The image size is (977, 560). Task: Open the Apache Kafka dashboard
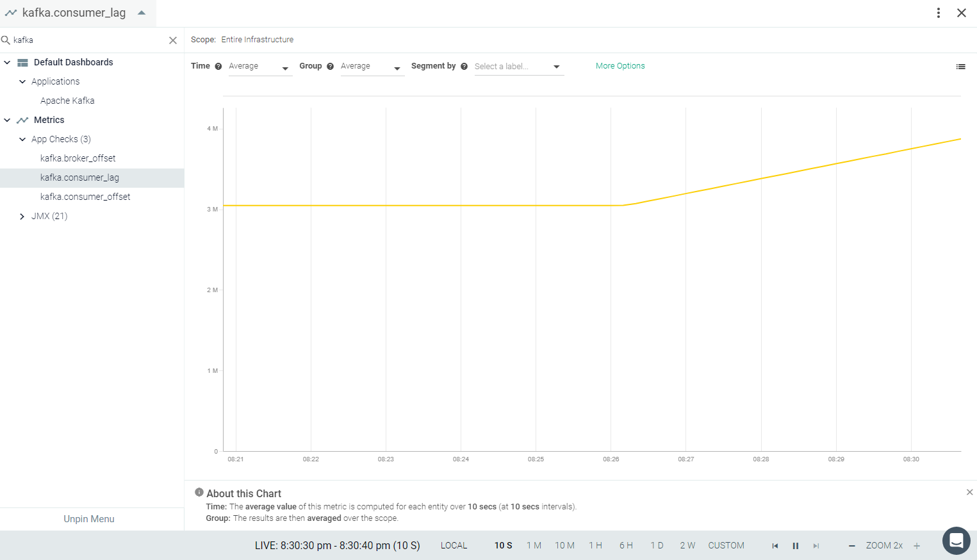tap(67, 101)
